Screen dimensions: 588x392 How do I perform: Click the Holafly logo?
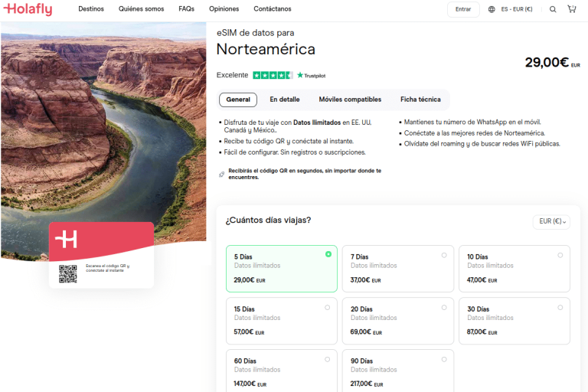(28, 9)
